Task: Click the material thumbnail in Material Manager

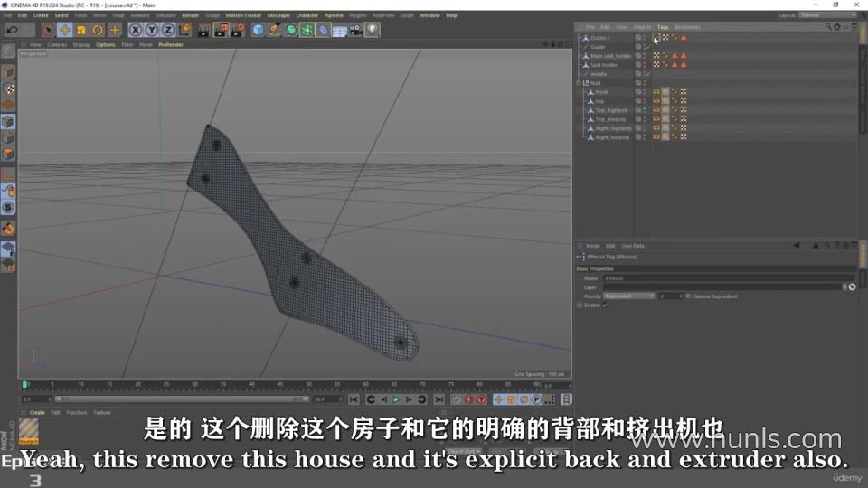Action: point(29,432)
